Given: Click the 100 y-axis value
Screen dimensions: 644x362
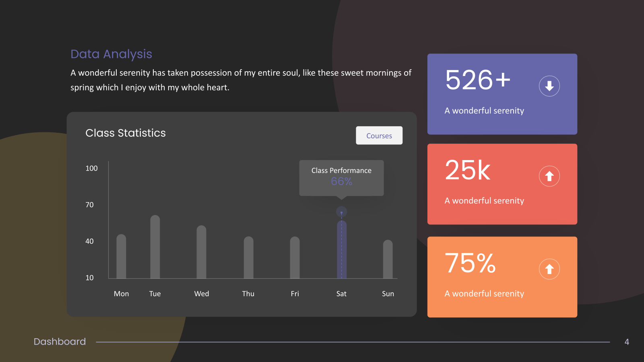Looking at the screenshot, I should [91, 168].
